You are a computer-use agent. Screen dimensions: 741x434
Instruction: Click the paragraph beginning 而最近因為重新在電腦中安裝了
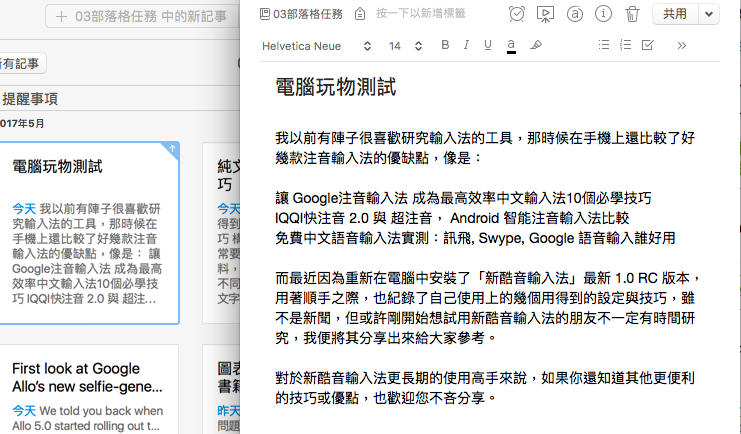tap(487, 308)
